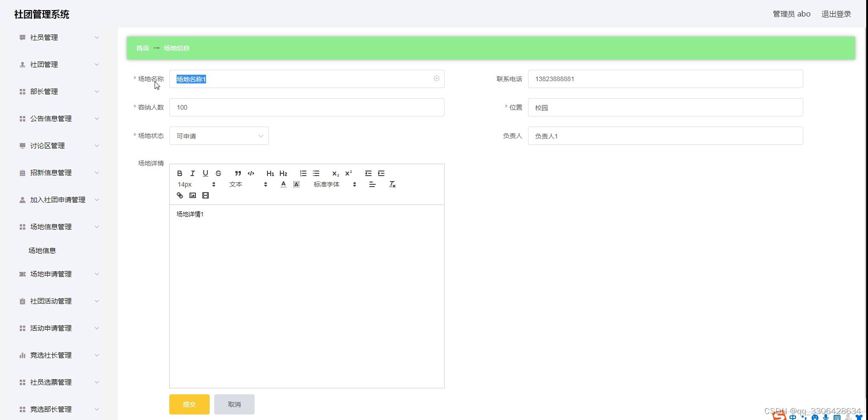Insert a blockquote in editor
Image resolution: width=868 pixels, height=420 pixels.
[x=238, y=173]
